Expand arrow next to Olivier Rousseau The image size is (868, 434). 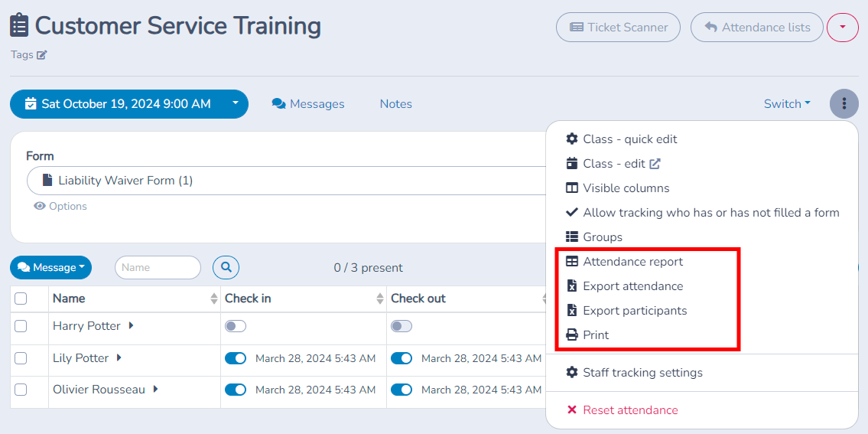tap(155, 389)
